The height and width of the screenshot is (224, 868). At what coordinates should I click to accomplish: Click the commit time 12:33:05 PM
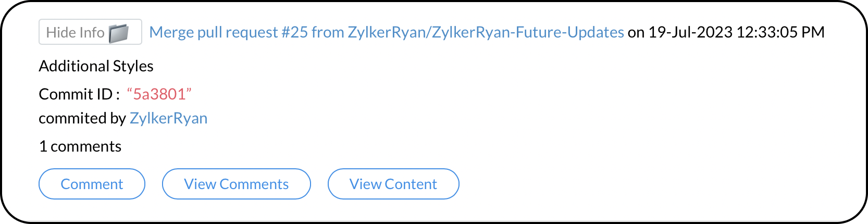pyautogui.click(x=780, y=32)
